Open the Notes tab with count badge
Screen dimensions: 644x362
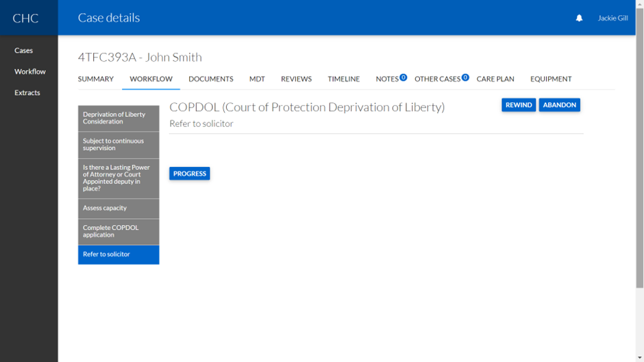tap(388, 79)
